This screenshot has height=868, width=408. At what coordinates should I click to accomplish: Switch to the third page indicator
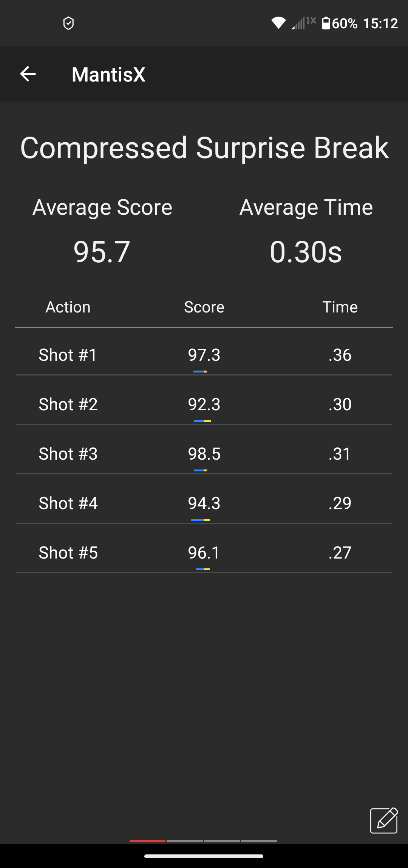(x=222, y=841)
